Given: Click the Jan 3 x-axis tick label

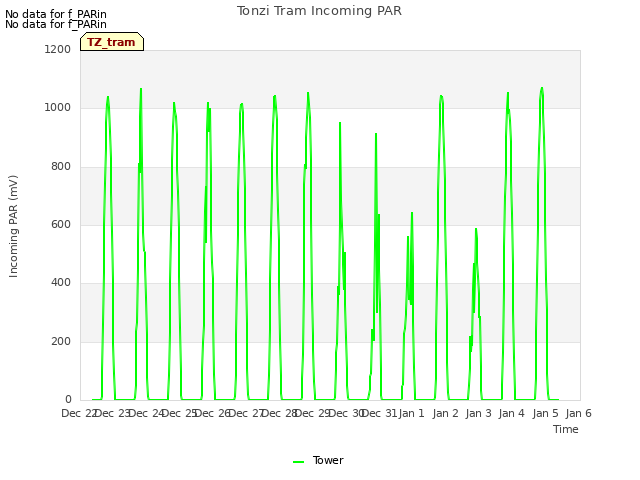Looking at the screenshot, I should click(478, 413).
